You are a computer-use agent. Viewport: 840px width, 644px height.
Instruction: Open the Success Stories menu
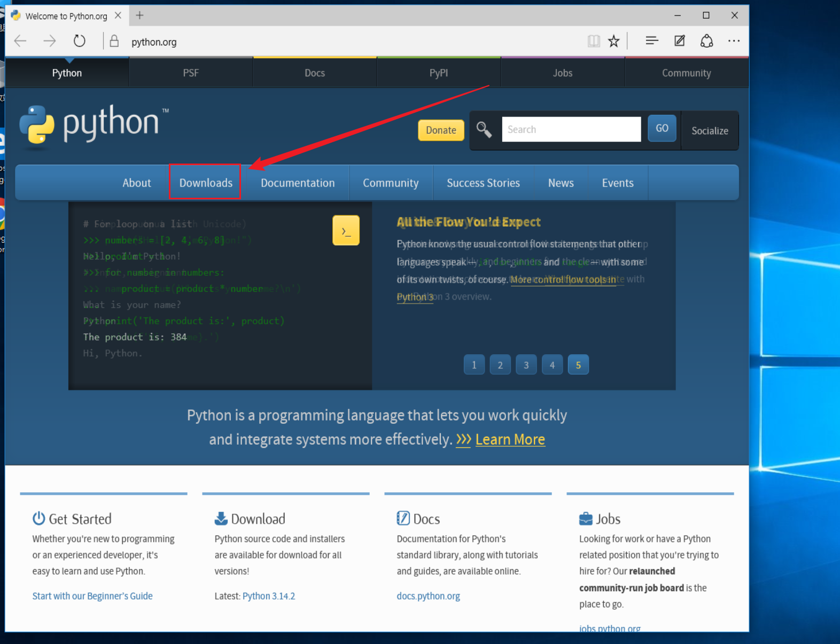pos(483,183)
